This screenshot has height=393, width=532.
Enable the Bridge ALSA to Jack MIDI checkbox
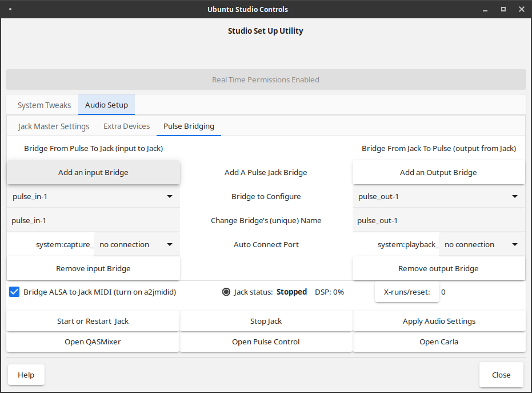tap(15, 292)
